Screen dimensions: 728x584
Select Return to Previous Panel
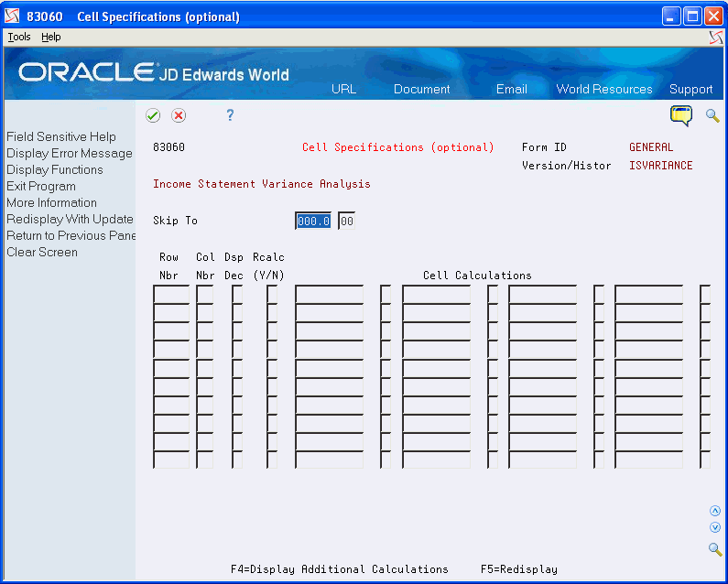pos(71,236)
